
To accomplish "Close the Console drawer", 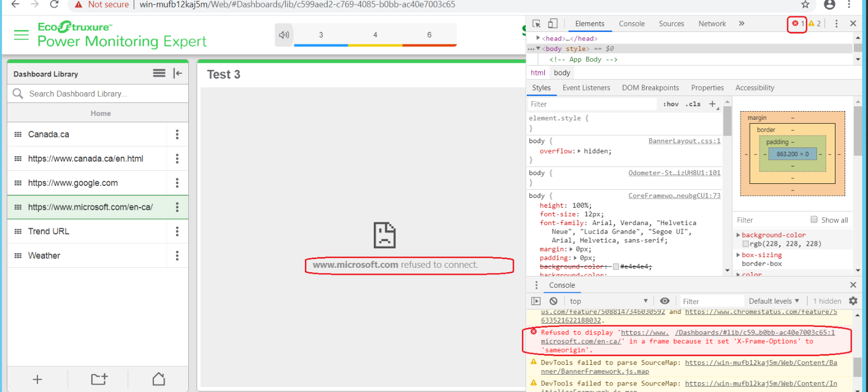I will [853, 285].
